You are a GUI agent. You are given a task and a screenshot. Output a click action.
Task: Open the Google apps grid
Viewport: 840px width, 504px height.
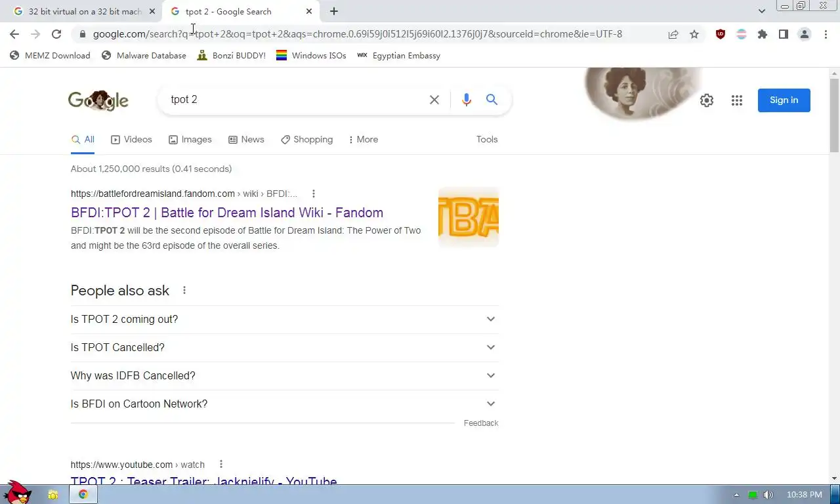[x=737, y=100]
